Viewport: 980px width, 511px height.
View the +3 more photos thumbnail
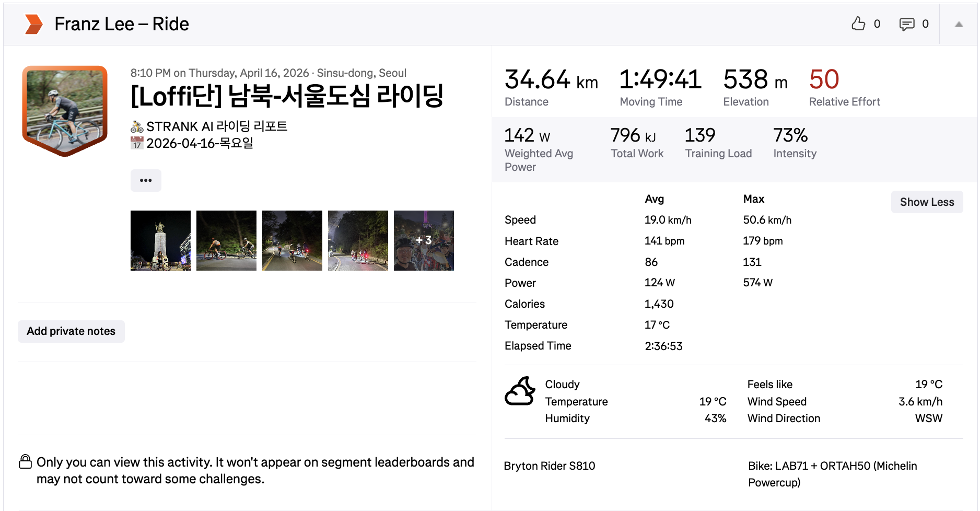(424, 240)
